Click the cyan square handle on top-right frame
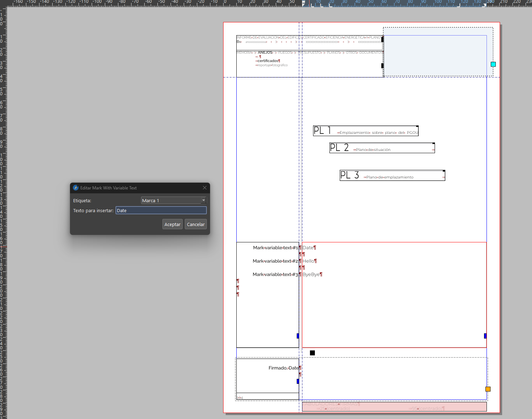Viewport: 532px width, 419px height. 493,64
